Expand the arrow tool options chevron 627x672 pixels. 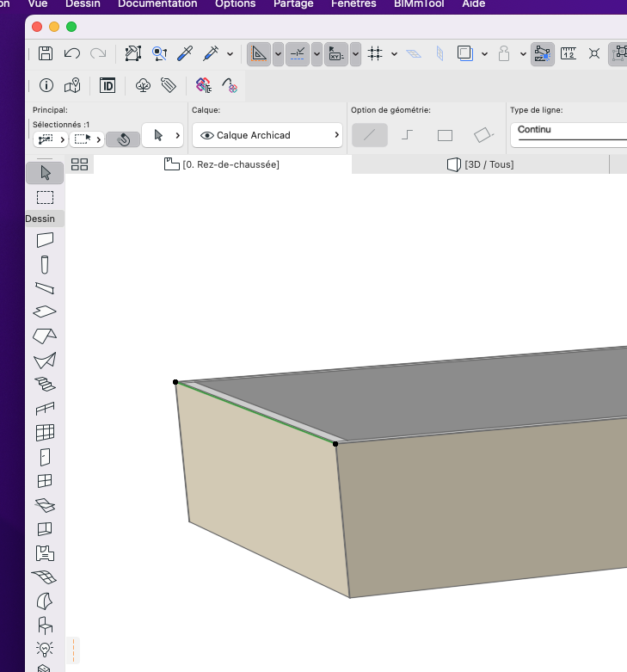(178, 135)
